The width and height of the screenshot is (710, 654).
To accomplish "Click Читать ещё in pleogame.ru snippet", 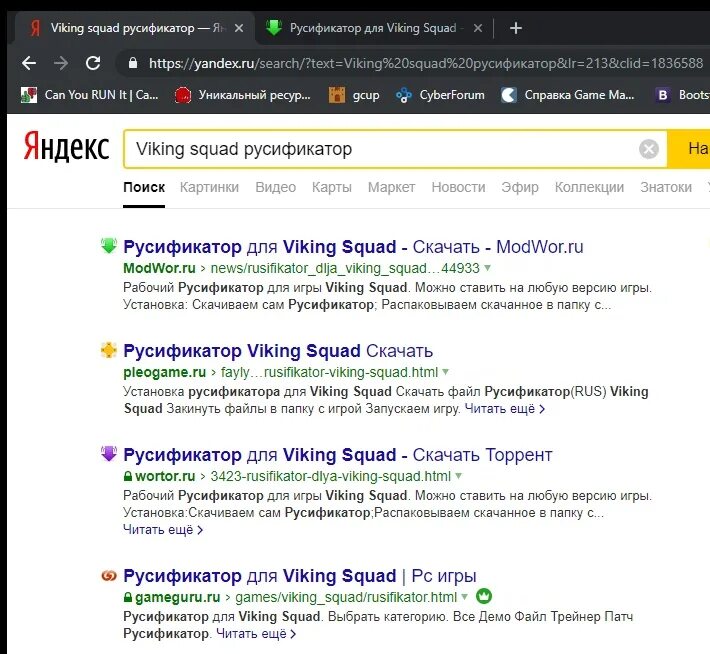I will click(504, 409).
